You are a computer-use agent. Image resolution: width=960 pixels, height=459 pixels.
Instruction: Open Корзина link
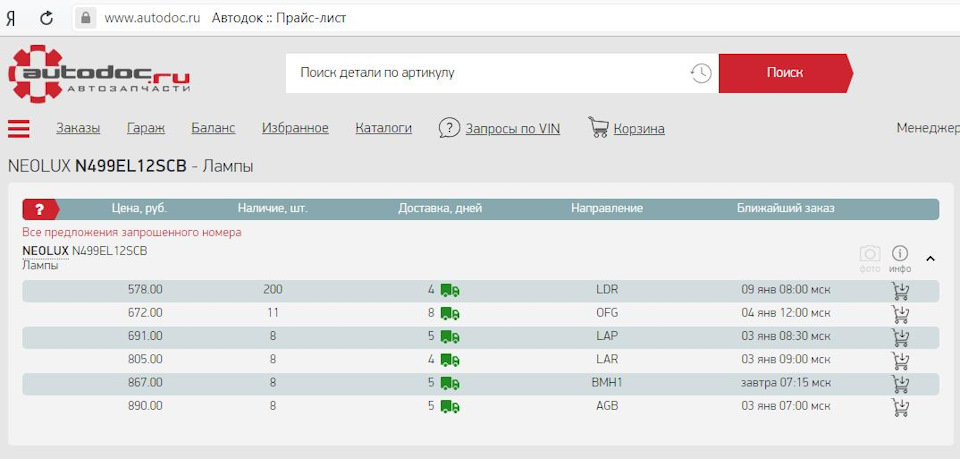(639, 129)
